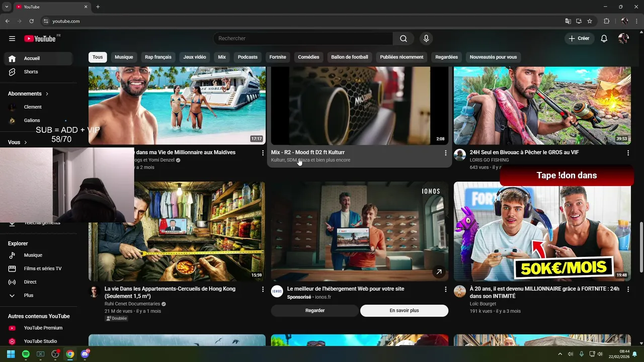Open the notifications bell
This screenshot has width=644, height=362.
pyautogui.click(x=604, y=39)
